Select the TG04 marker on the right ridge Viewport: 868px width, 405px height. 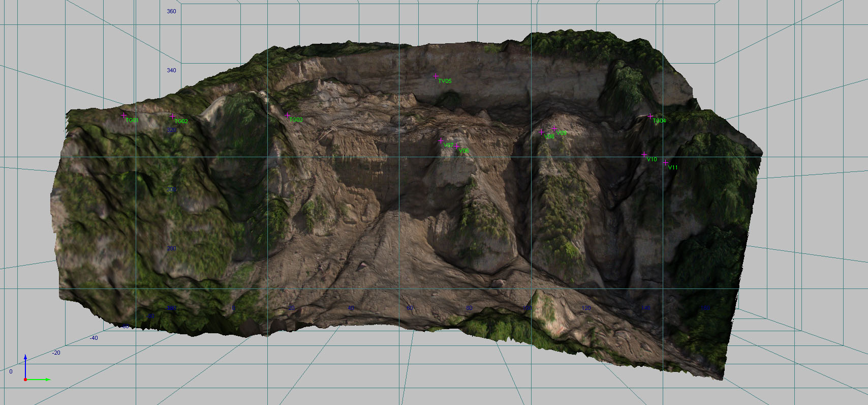pyautogui.click(x=650, y=116)
